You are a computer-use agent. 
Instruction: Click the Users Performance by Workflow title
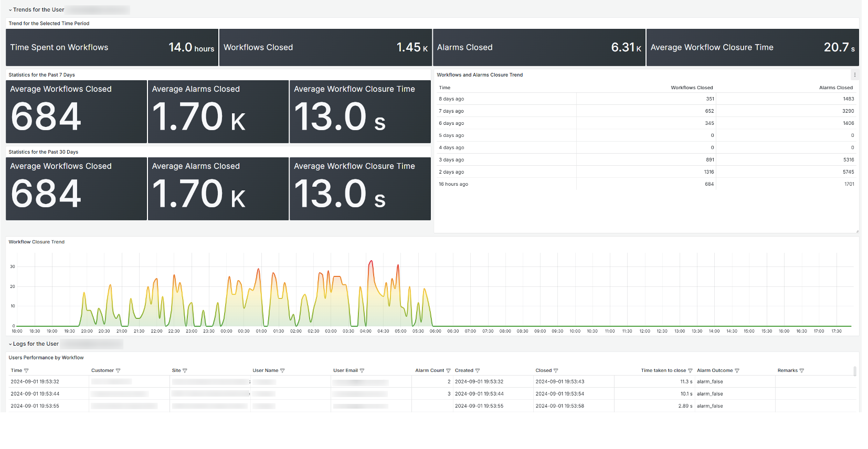[x=46, y=358]
